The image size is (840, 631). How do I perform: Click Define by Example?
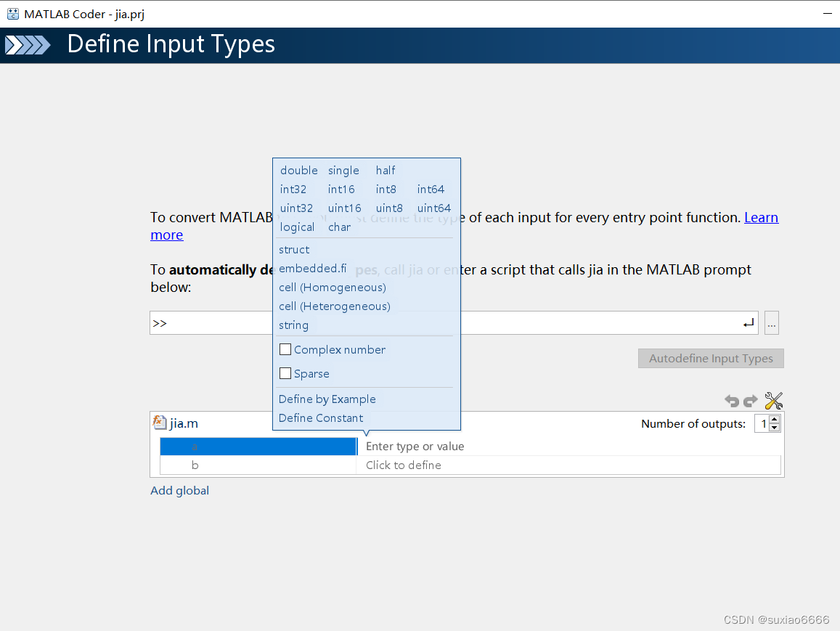(327, 399)
